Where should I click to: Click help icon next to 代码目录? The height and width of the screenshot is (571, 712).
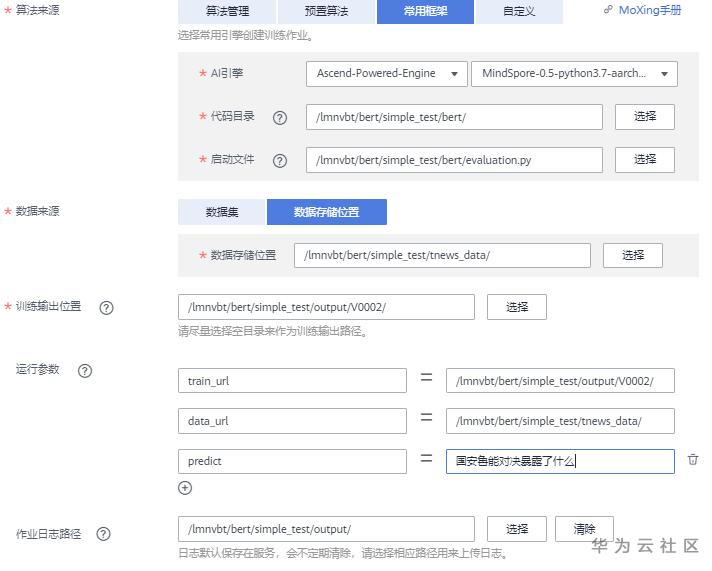click(280, 118)
